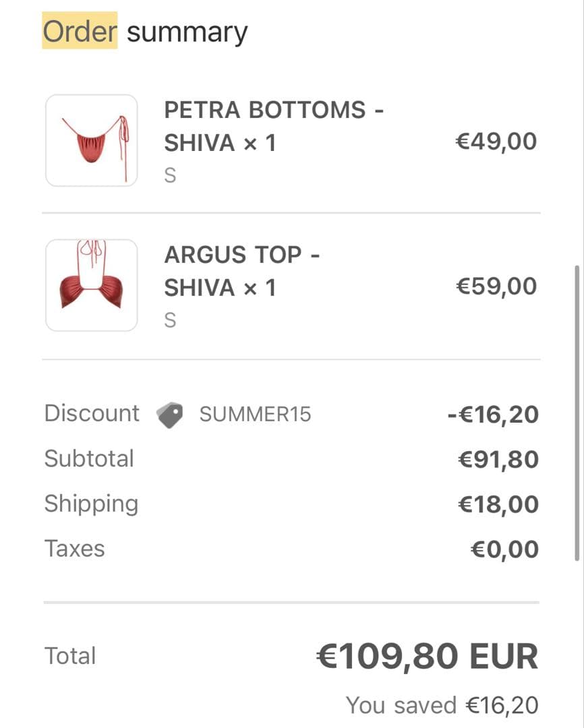
Task: Click the You saved €16,20 text
Action: pyautogui.click(x=442, y=706)
